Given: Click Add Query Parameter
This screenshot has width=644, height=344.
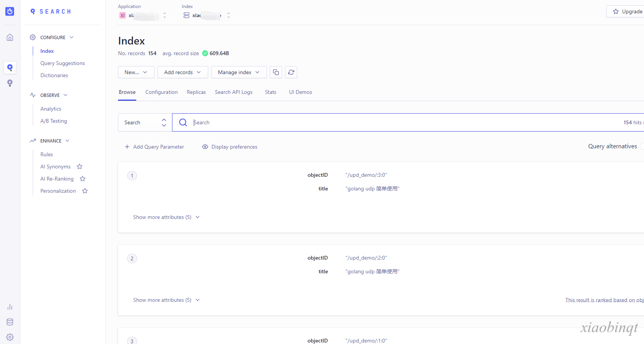Looking at the screenshot, I should point(154,147).
